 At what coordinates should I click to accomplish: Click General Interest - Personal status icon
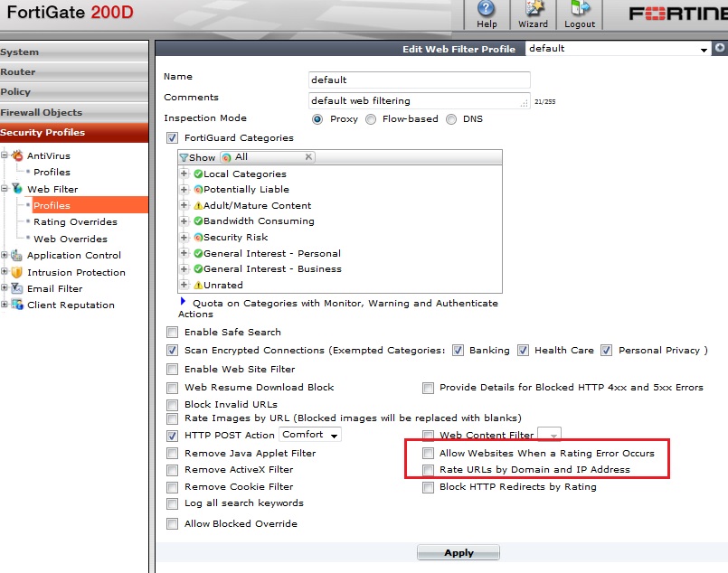[x=198, y=253]
